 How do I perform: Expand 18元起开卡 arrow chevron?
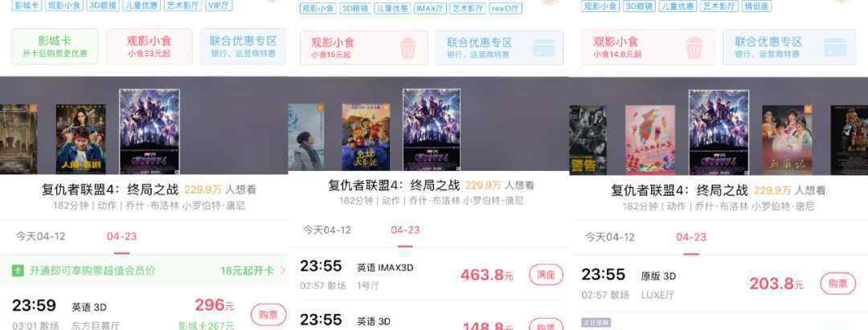pyautogui.click(x=282, y=271)
